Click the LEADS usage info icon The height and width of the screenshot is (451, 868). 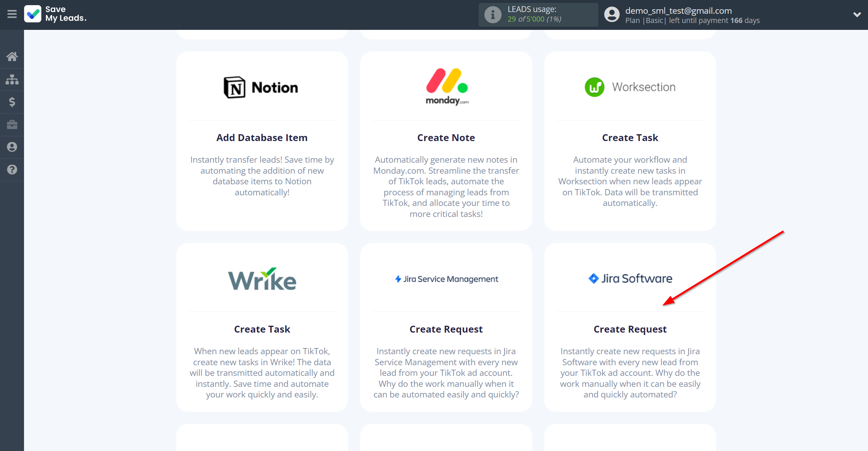click(x=492, y=15)
